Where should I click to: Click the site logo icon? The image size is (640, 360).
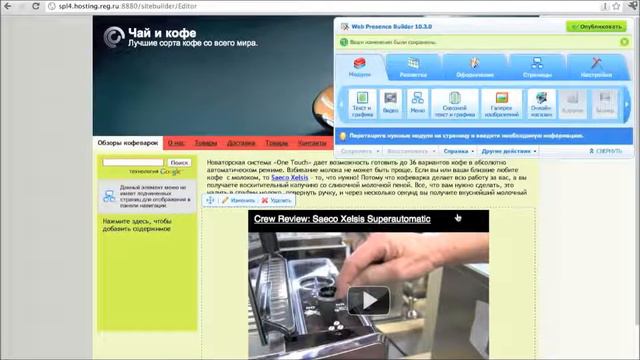113,37
